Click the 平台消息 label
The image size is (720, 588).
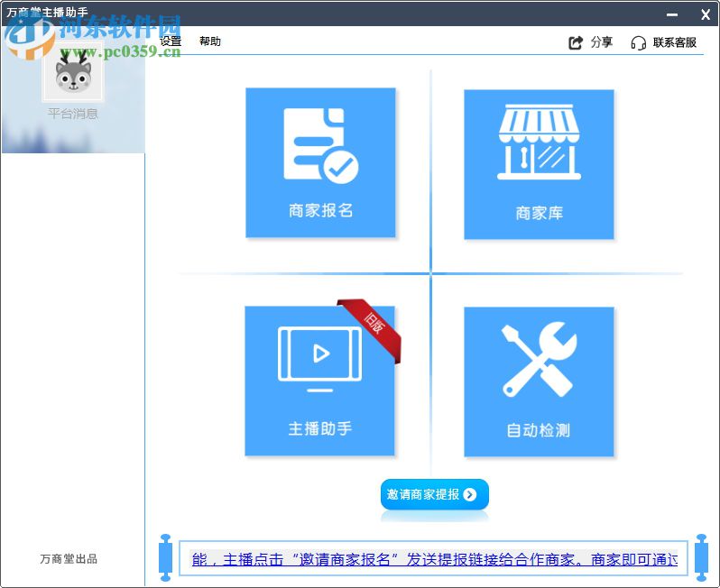point(73,114)
